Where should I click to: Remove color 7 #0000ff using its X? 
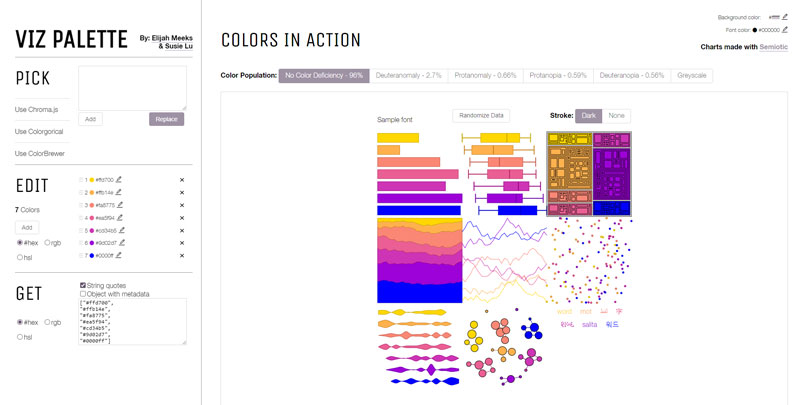pos(182,256)
